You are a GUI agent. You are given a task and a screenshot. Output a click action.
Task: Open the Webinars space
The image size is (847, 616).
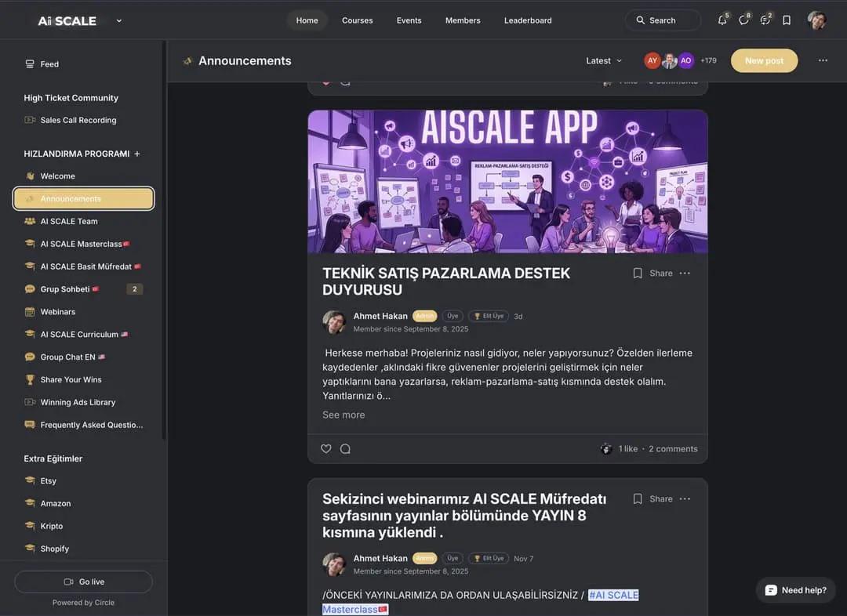(84, 312)
